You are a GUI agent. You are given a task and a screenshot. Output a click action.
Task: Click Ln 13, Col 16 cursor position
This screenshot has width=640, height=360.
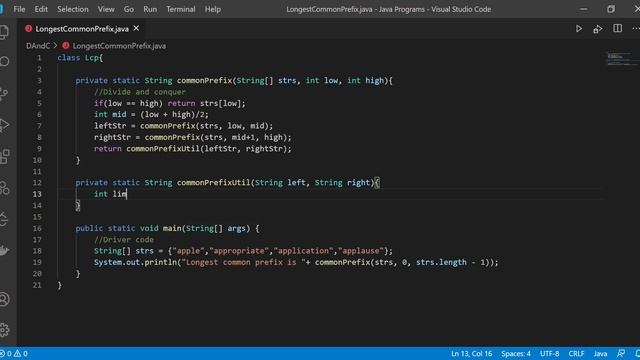[471, 353]
